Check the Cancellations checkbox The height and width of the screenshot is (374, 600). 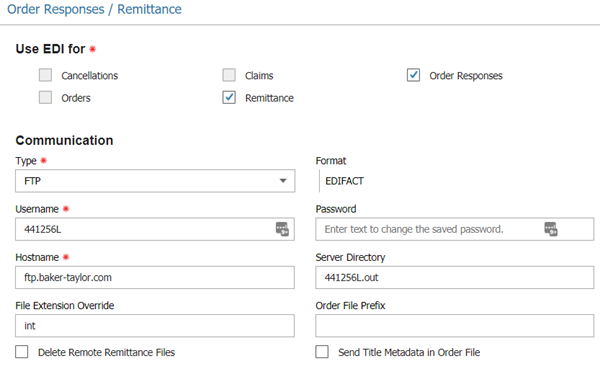[45, 75]
